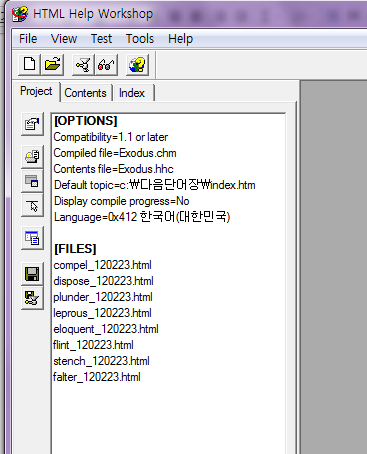Click the View compiled file glasses icon
The height and width of the screenshot is (454, 367).
106,64
